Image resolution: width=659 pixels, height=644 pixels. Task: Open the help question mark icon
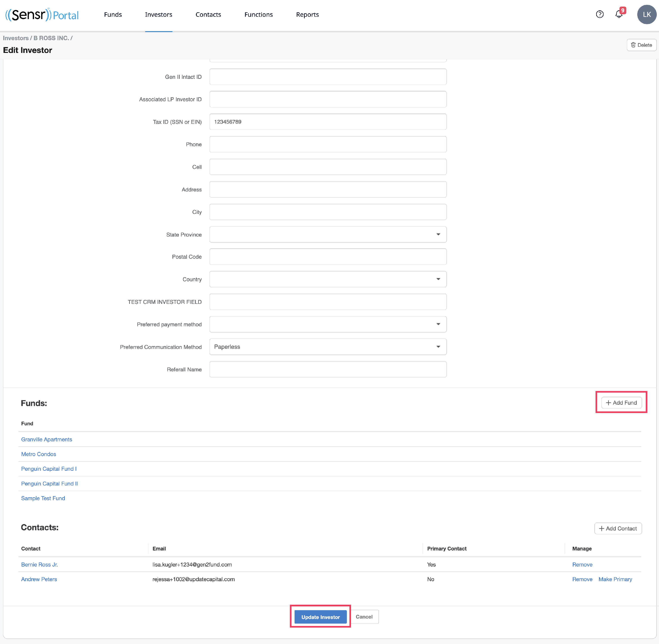tap(599, 14)
